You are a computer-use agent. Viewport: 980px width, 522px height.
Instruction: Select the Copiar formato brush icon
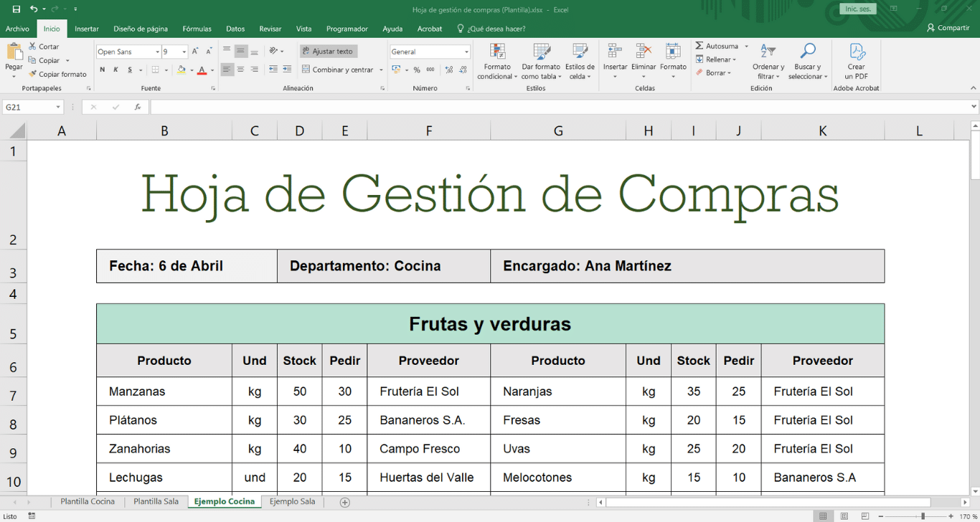point(32,74)
